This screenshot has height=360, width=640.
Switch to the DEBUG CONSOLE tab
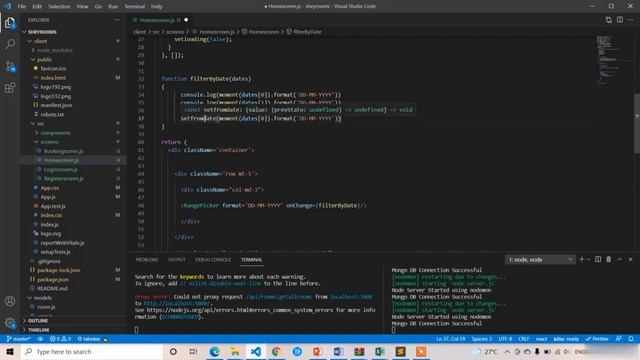coord(213,260)
